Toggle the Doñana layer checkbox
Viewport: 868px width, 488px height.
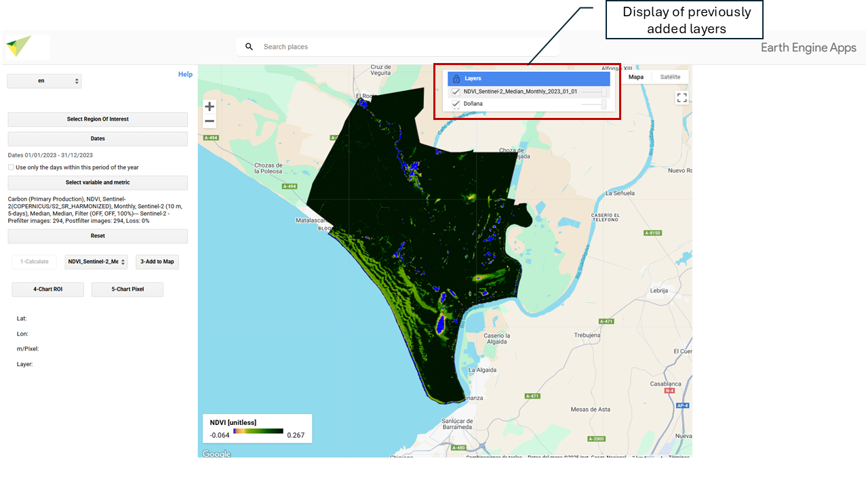pyautogui.click(x=456, y=104)
